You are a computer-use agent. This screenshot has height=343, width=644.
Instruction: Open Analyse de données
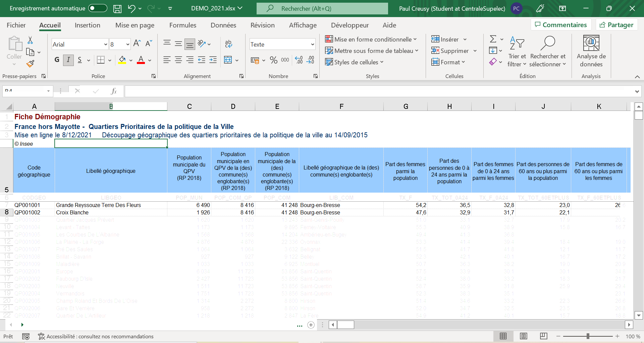591,51
